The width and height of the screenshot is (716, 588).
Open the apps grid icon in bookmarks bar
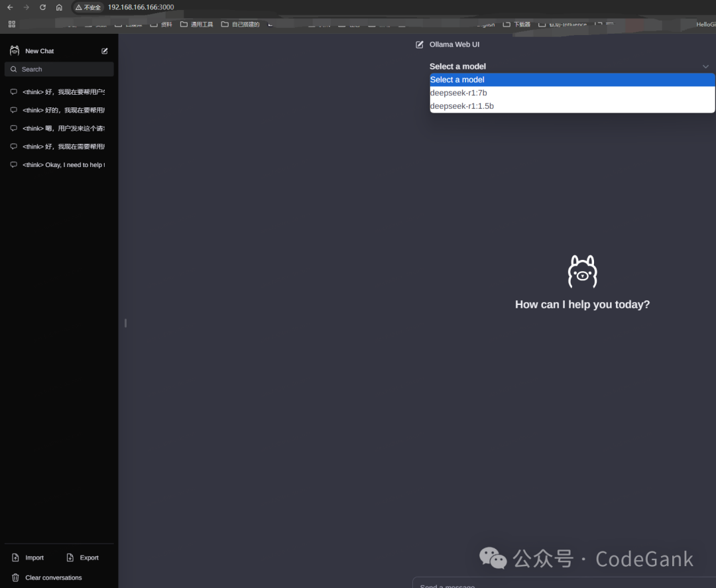[x=12, y=24]
